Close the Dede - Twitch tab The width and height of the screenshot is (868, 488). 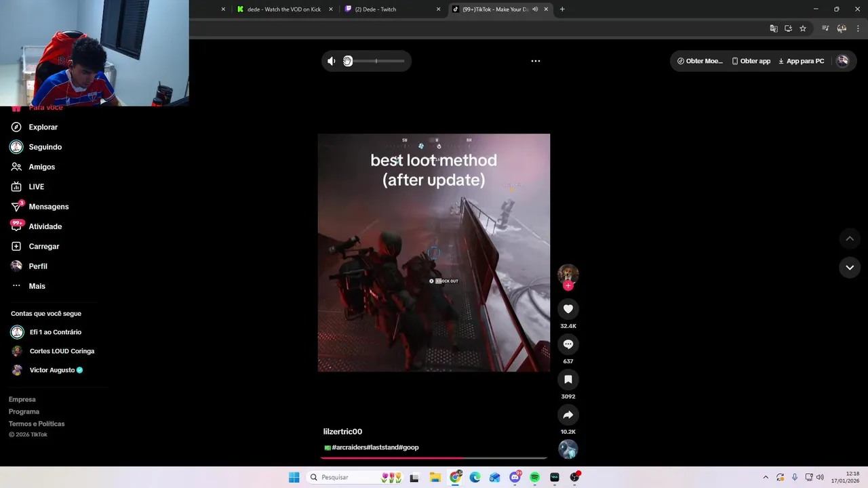click(x=438, y=9)
